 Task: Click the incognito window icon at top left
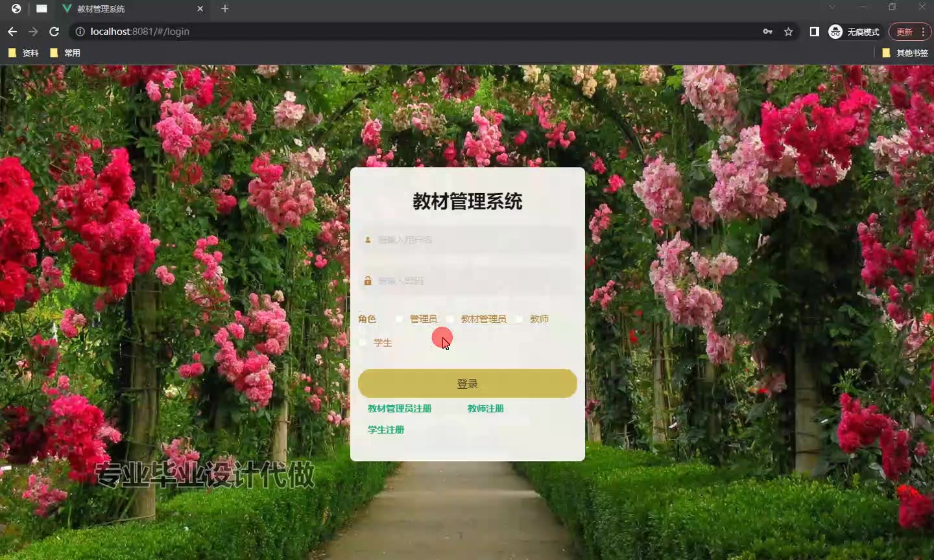pyautogui.click(x=16, y=8)
